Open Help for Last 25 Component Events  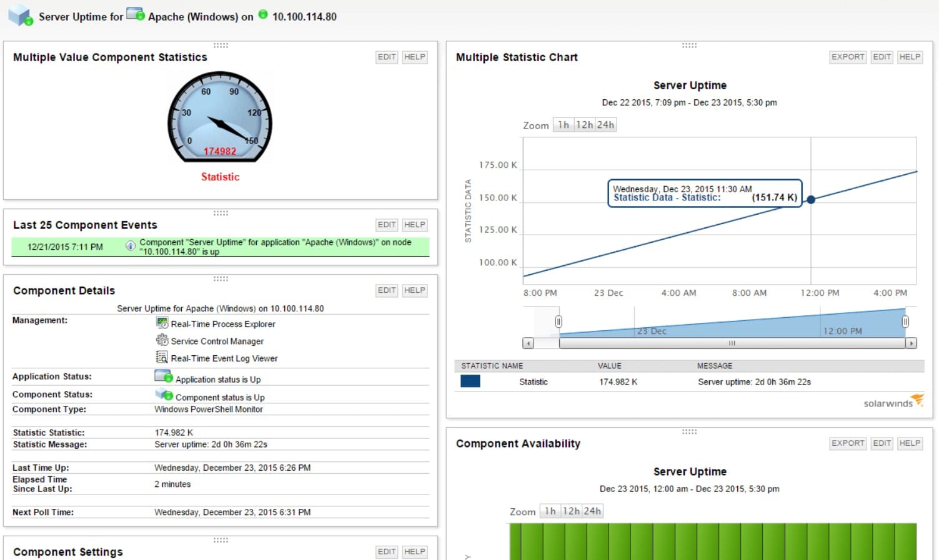tap(414, 225)
